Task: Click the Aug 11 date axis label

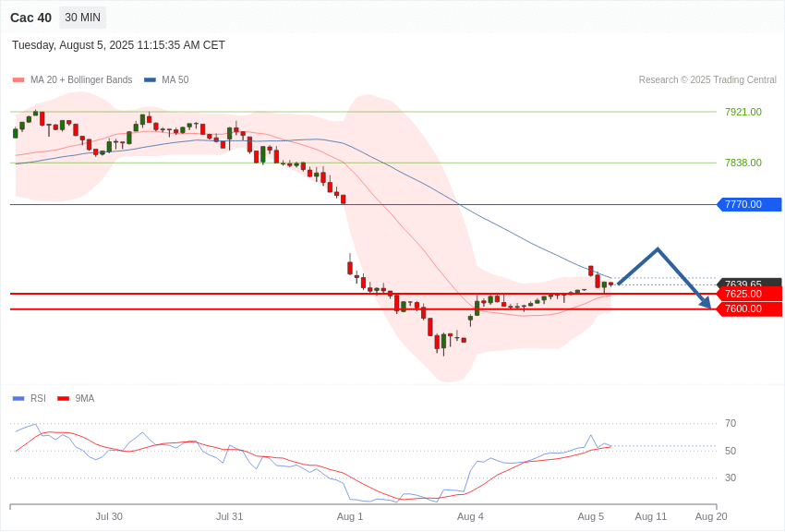Action: (x=651, y=517)
